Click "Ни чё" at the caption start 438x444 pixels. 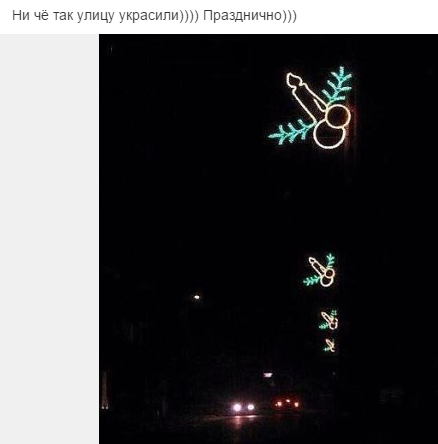point(30,16)
